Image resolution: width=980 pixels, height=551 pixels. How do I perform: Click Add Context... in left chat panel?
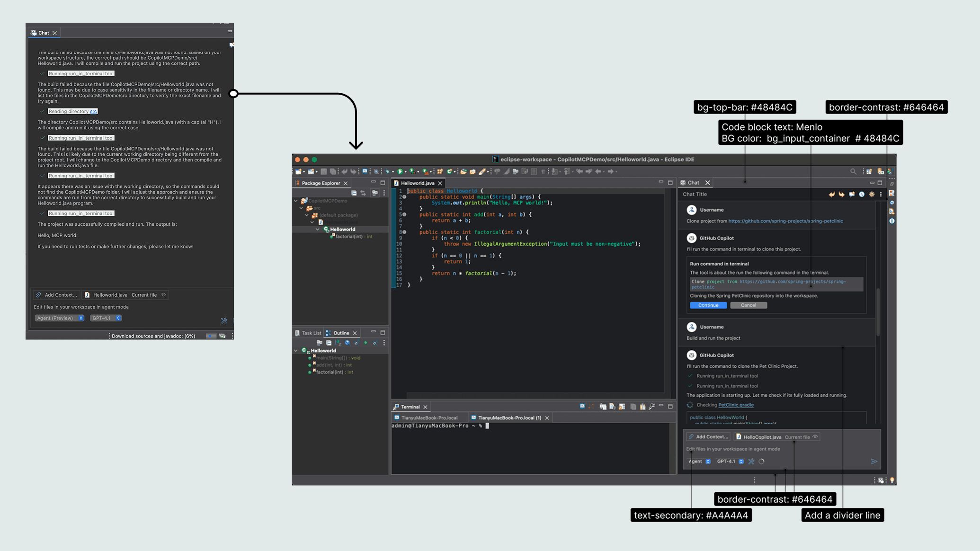coord(57,295)
